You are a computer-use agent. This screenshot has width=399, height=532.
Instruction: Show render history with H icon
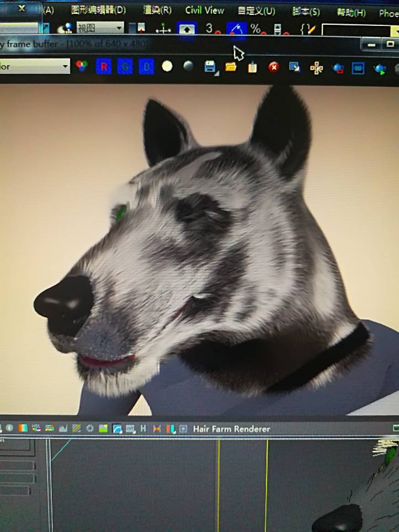point(143,429)
